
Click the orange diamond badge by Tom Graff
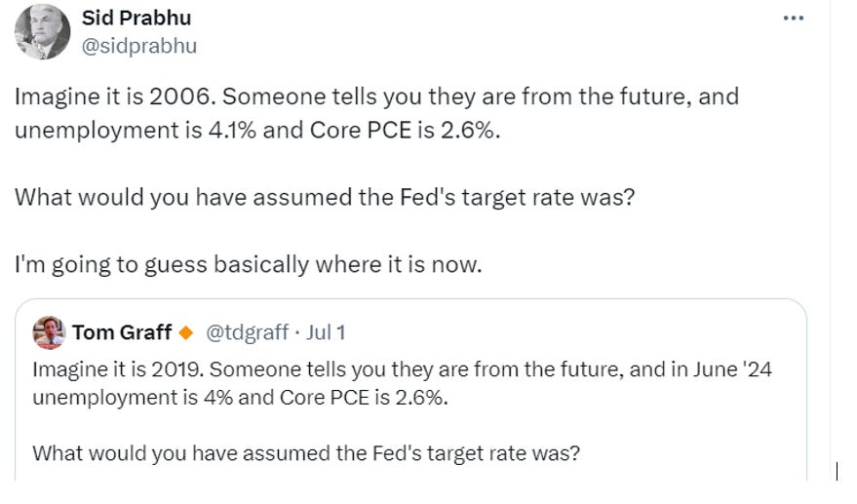184,332
